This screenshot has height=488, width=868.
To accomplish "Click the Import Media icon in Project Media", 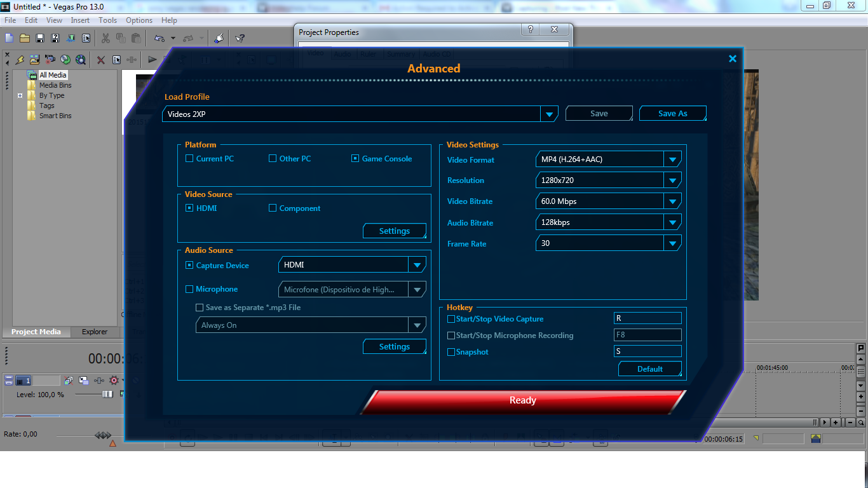I will coord(35,60).
